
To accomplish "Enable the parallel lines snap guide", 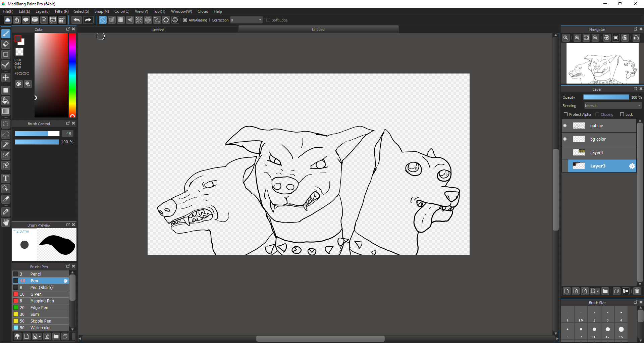I will point(112,20).
